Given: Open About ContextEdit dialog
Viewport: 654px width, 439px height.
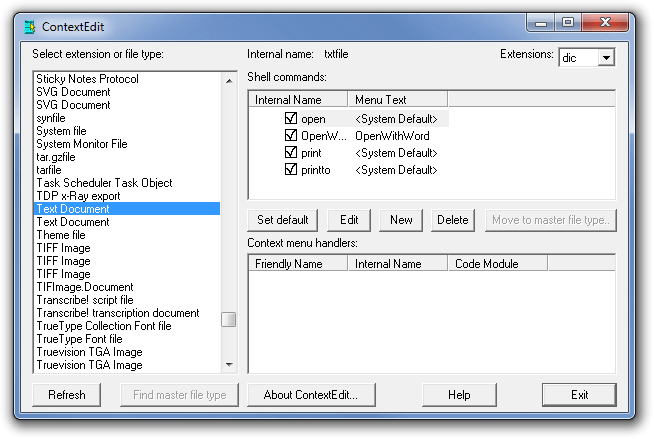Looking at the screenshot, I should [x=311, y=395].
